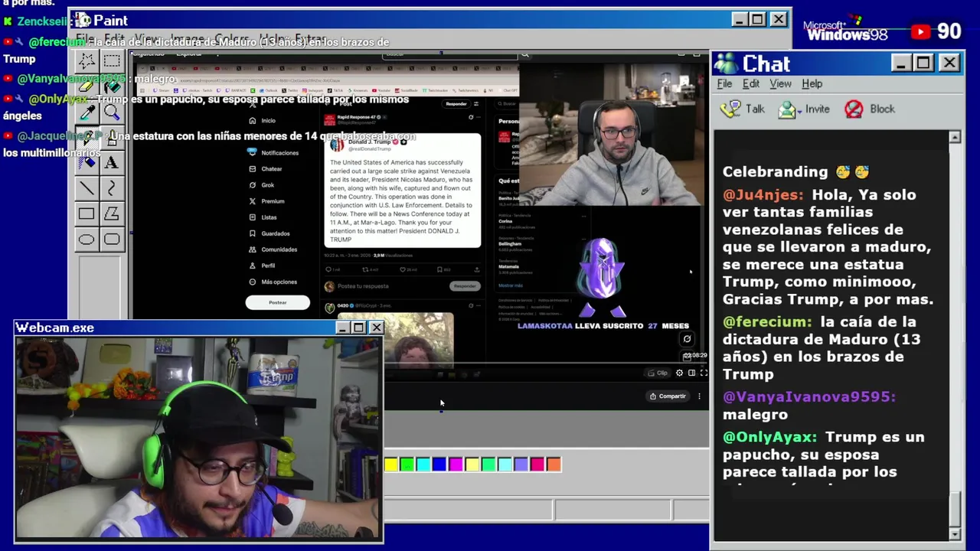This screenshot has width=980, height=551.
Task: Open Perfil in the X sidebar
Action: (x=261, y=266)
